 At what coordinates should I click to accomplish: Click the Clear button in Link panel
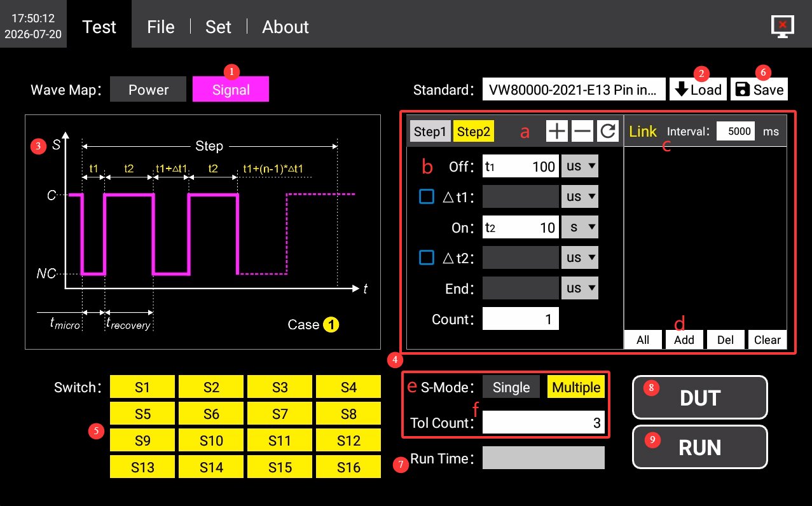[x=767, y=339]
